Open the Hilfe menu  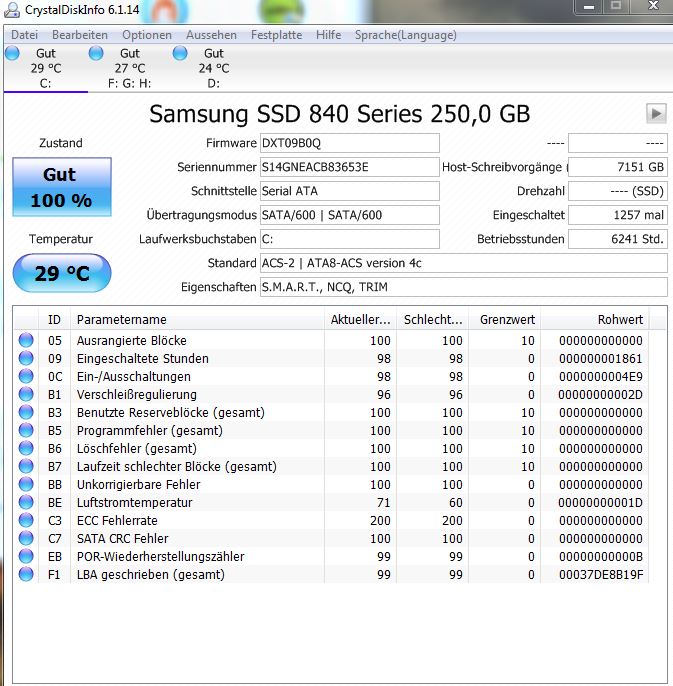coord(329,35)
